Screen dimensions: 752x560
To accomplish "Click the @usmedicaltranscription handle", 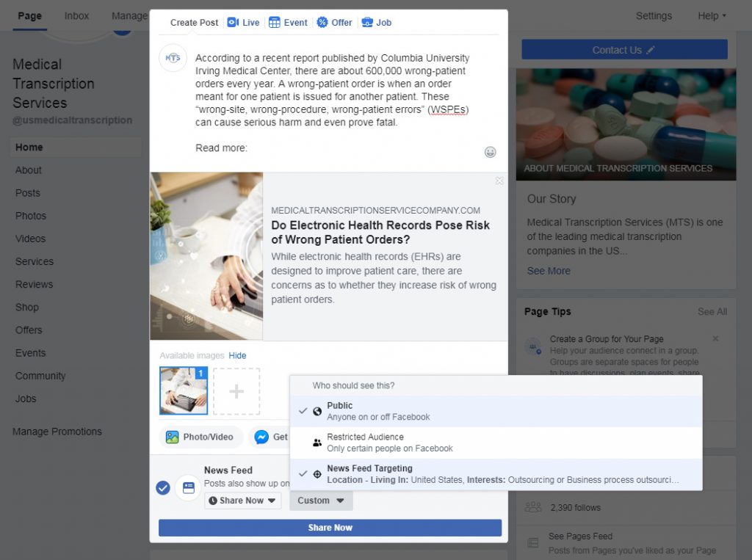I will 73,120.
